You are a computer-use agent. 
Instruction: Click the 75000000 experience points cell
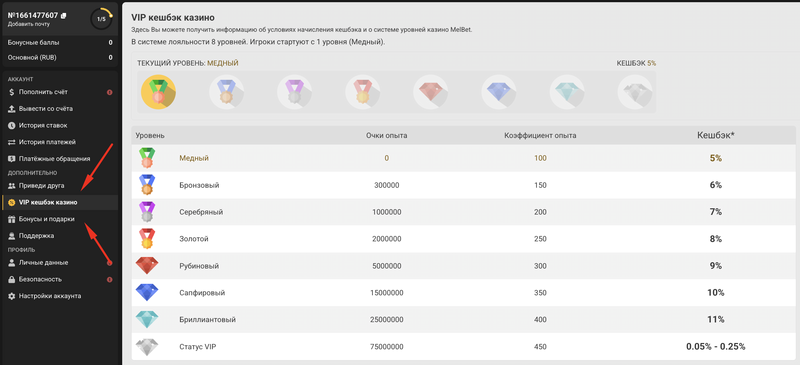point(387,347)
